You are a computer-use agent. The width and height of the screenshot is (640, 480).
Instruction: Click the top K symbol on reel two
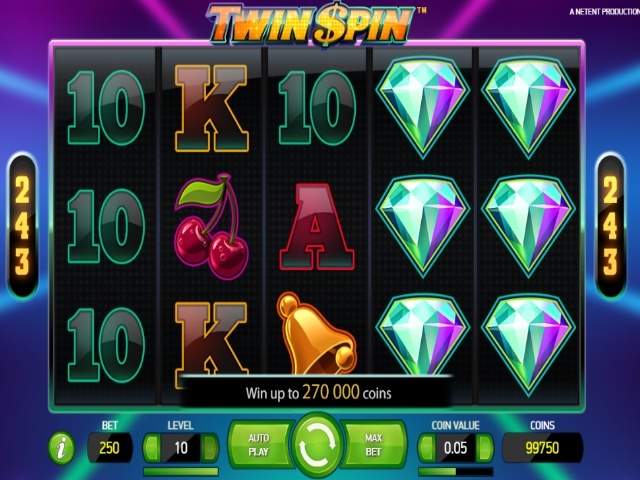(211, 109)
